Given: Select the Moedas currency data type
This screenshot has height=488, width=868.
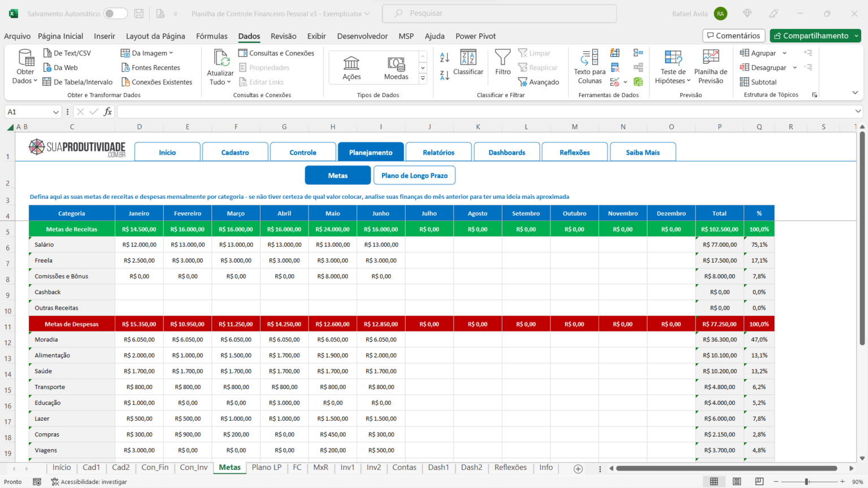Looking at the screenshot, I should point(396,67).
